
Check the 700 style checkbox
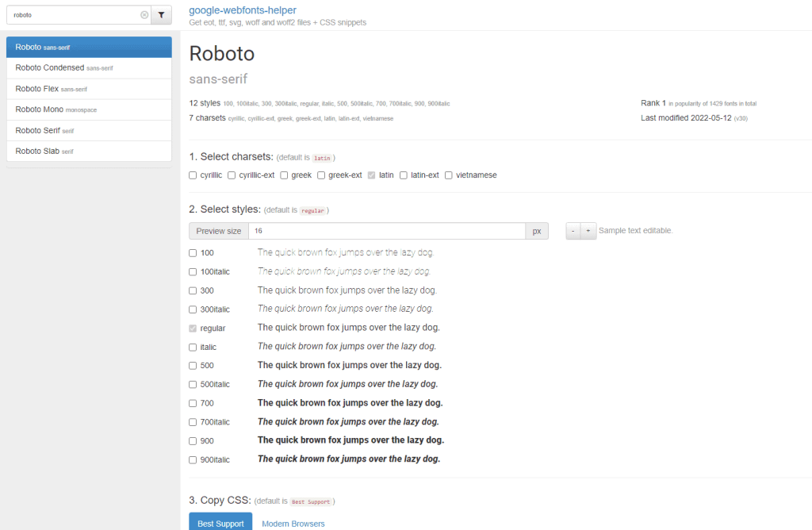[x=193, y=403]
